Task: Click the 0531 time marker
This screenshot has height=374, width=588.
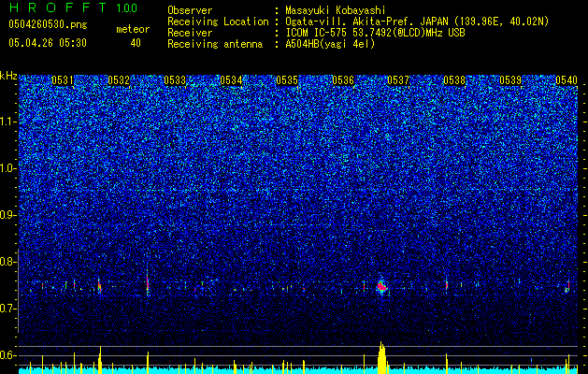Action: tap(63, 80)
